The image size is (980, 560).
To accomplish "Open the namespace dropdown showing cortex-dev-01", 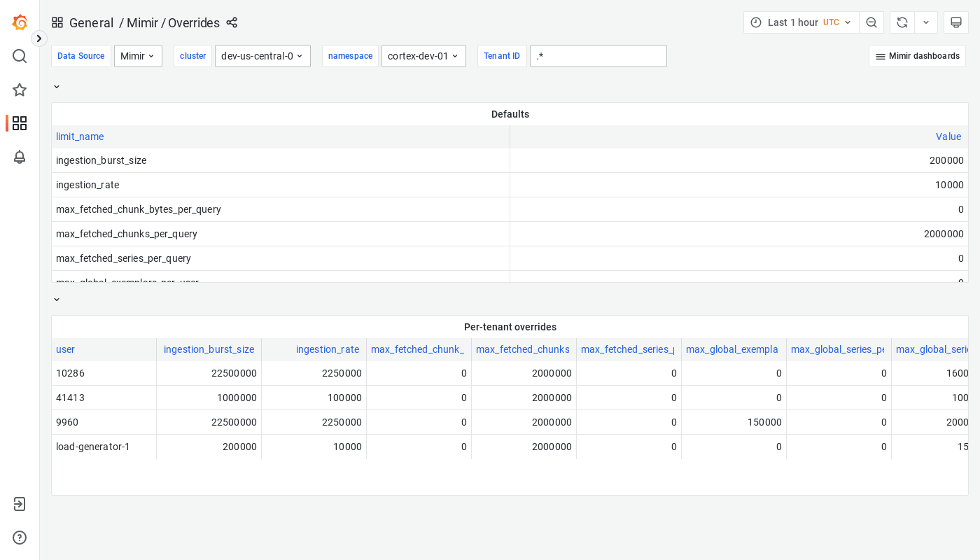I will pos(423,56).
